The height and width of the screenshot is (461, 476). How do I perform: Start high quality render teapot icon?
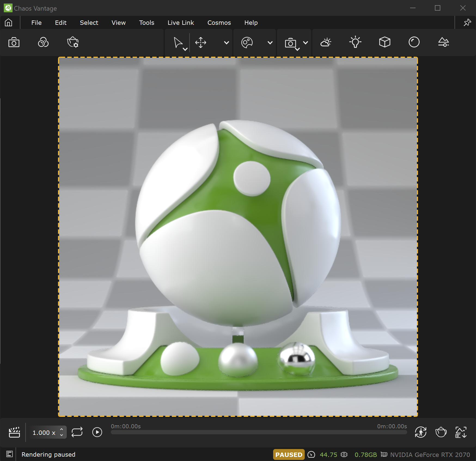point(441,432)
